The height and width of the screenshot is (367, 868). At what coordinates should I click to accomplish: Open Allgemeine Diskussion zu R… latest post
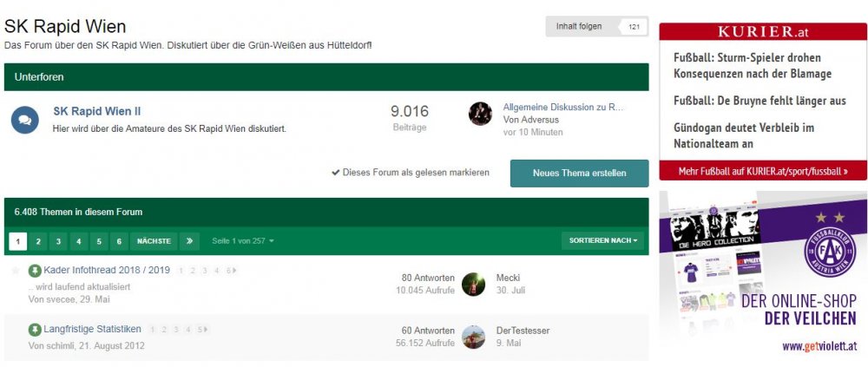click(x=563, y=108)
